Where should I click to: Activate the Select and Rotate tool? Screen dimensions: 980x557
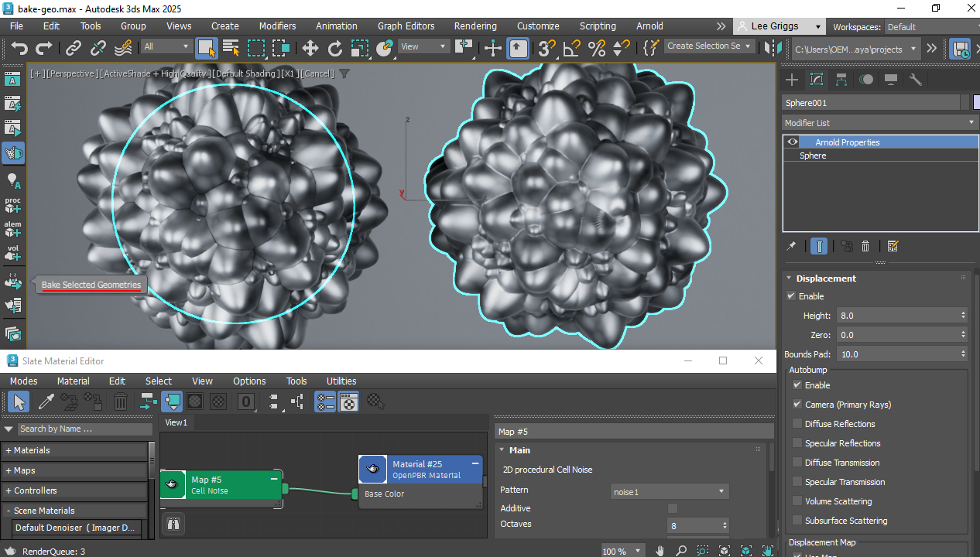click(334, 48)
